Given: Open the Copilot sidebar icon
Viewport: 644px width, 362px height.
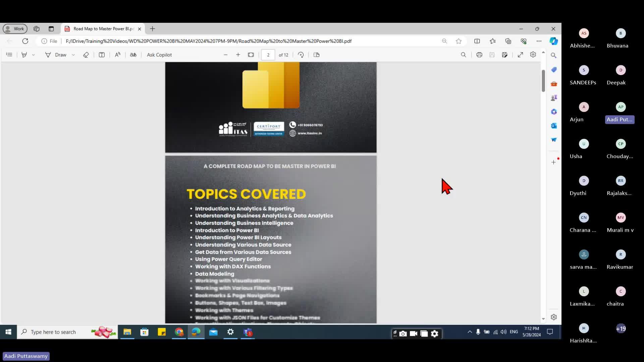Looking at the screenshot, I should coord(554,41).
